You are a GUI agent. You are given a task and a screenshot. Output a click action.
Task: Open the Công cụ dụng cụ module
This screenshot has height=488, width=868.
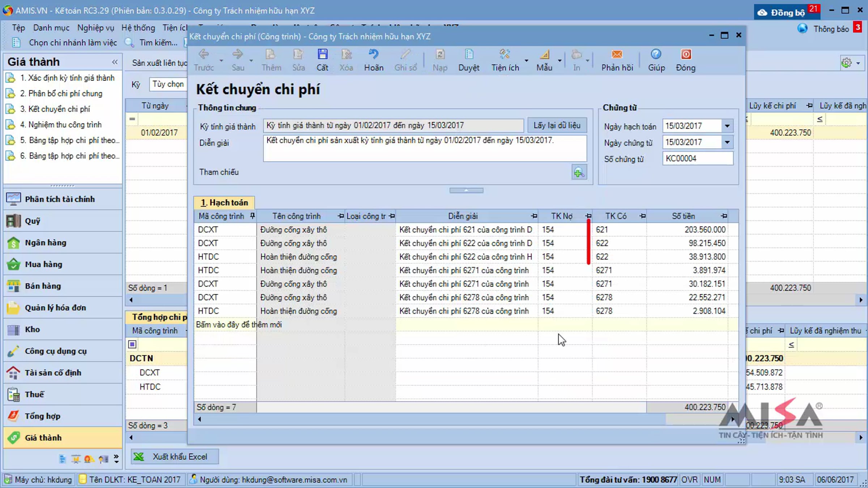pyautogui.click(x=63, y=351)
